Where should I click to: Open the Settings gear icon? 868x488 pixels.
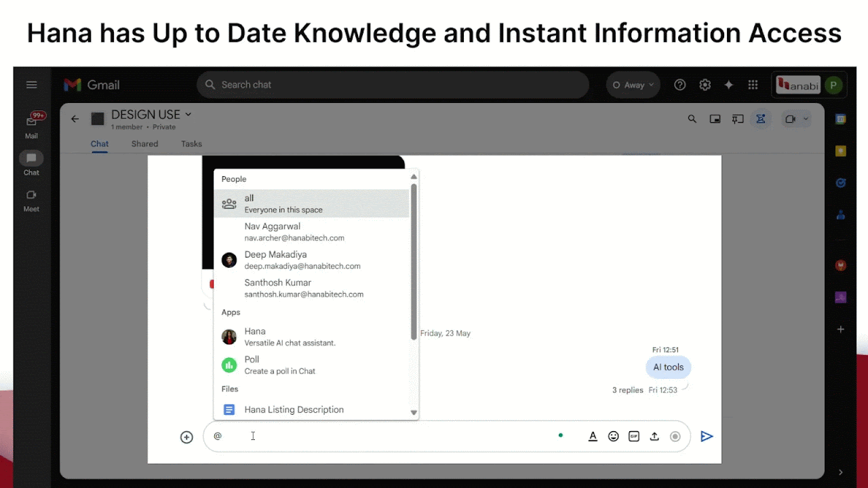pyautogui.click(x=705, y=85)
